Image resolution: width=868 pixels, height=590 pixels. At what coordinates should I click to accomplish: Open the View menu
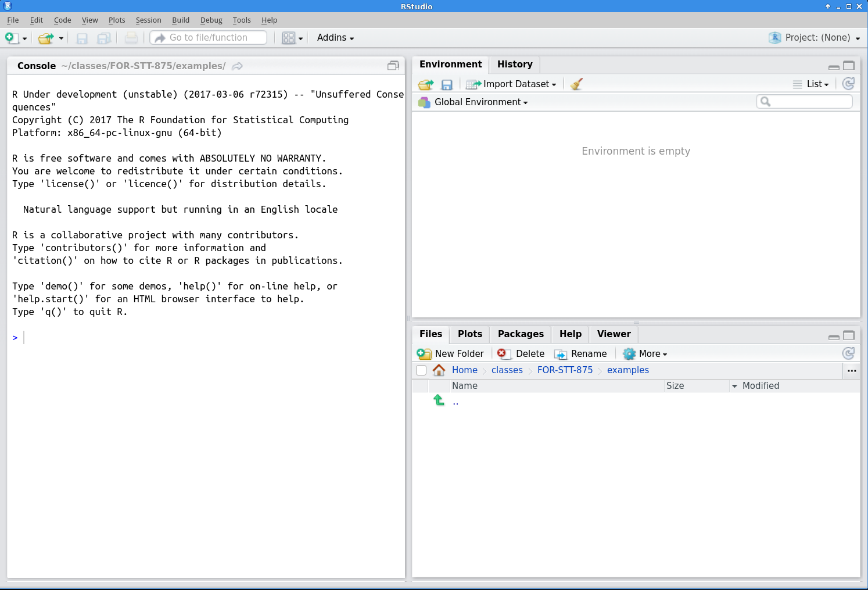coord(90,20)
